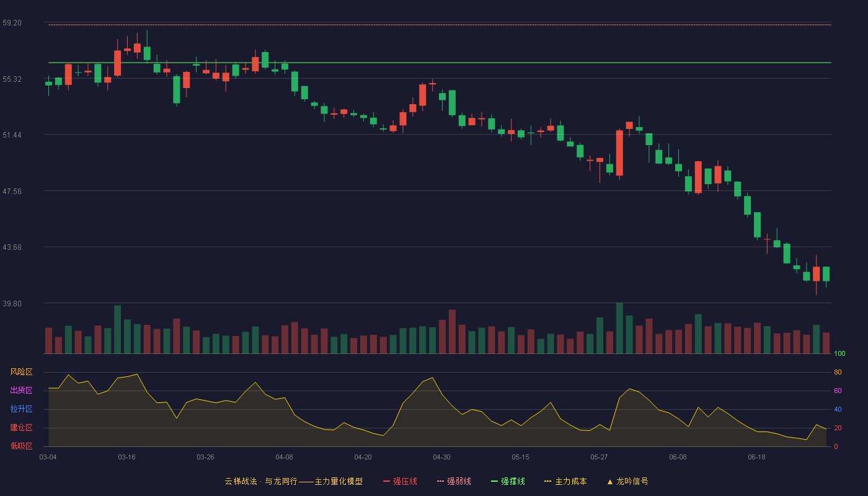
Task: Click the 出货区 zone label
Action: 21,391
